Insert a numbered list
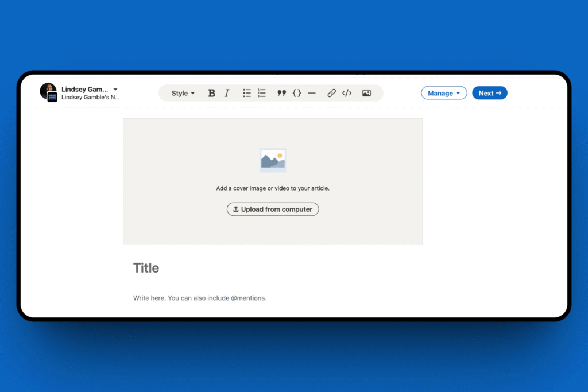Viewport: 588px width, 392px height. pyautogui.click(x=262, y=93)
